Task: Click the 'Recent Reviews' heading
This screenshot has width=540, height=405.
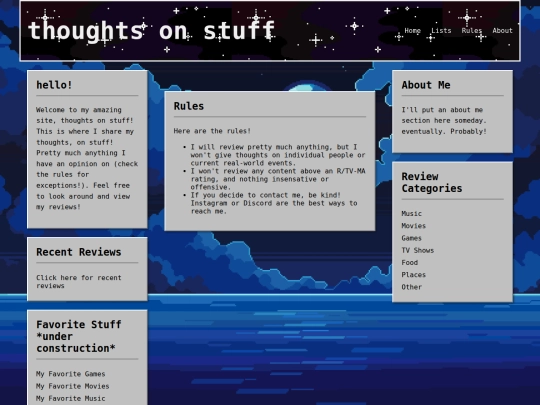Action: coord(79,252)
